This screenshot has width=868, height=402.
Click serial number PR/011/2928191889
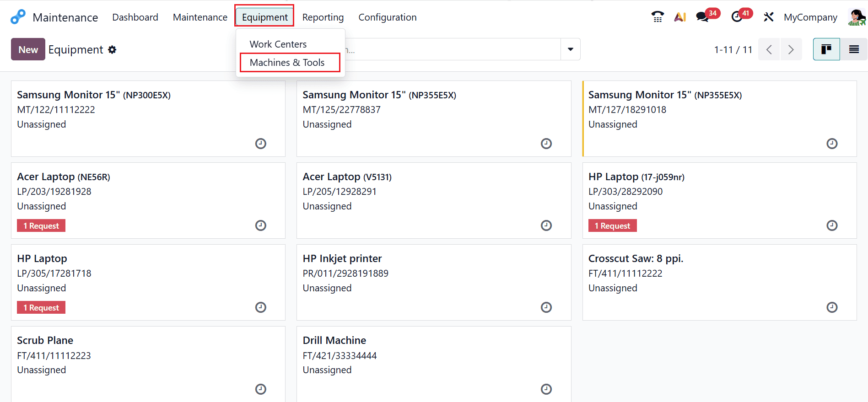pos(345,273)
